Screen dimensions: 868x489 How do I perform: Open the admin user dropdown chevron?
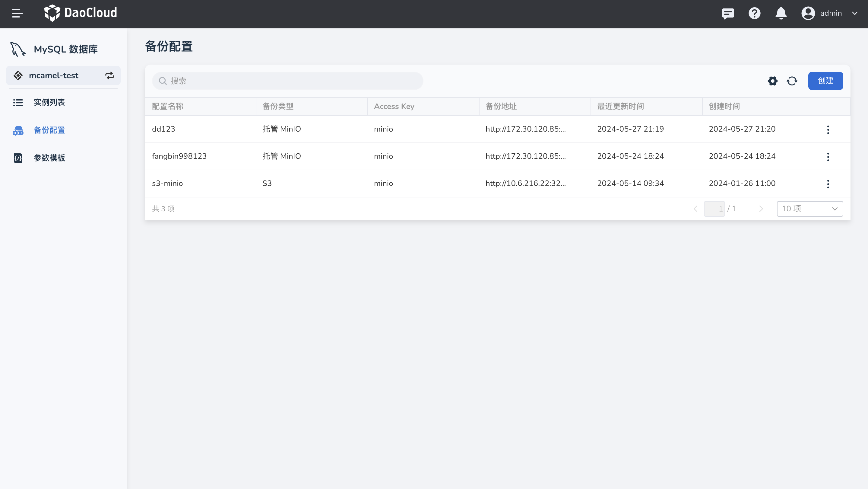click(x=855, y=14)
